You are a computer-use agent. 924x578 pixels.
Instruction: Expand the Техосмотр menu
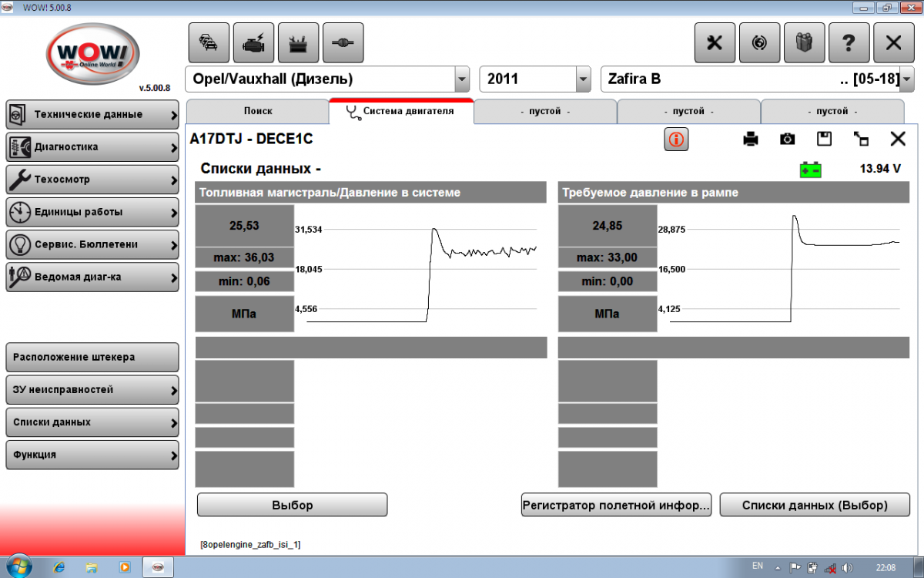92,180
